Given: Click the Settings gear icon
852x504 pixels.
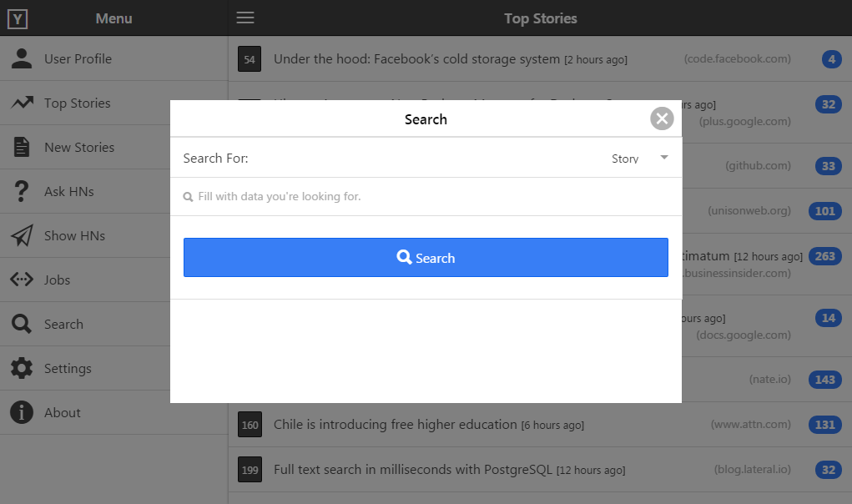Looking at the screenshot, I should 22,368.
